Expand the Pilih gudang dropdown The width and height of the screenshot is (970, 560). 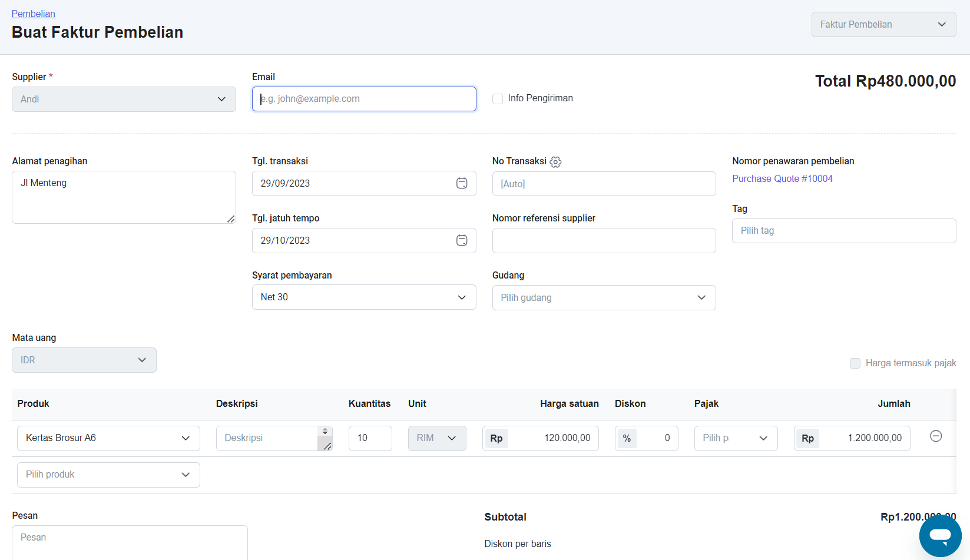point(604,298)
